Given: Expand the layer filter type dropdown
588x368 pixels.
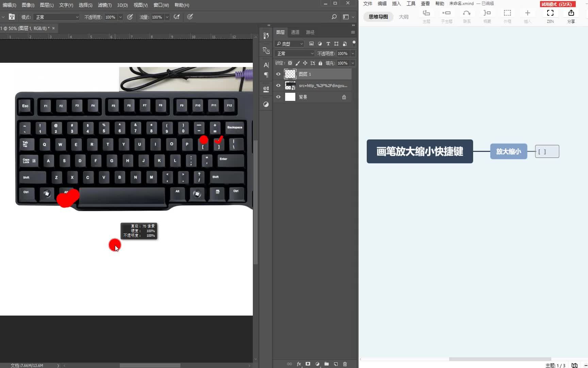Looking at the screenshot, I should [301, 44].
